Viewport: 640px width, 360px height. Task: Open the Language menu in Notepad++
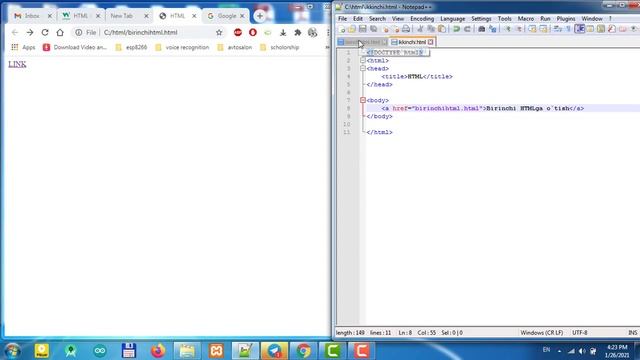point(453,19)
